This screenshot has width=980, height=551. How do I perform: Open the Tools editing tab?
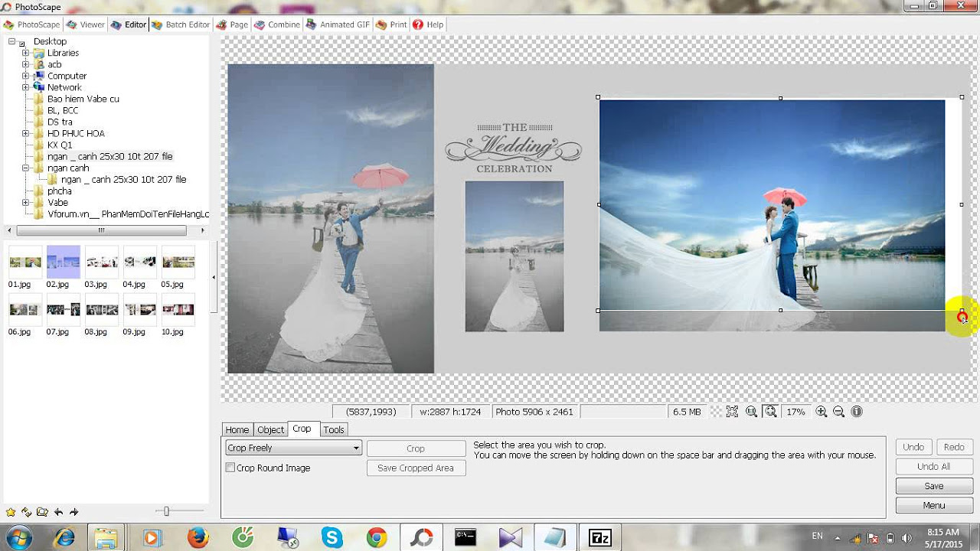click(334, 429)
